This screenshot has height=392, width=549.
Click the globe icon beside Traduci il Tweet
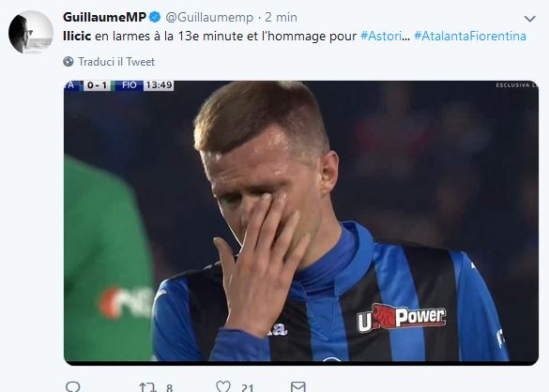pos(69,62)
